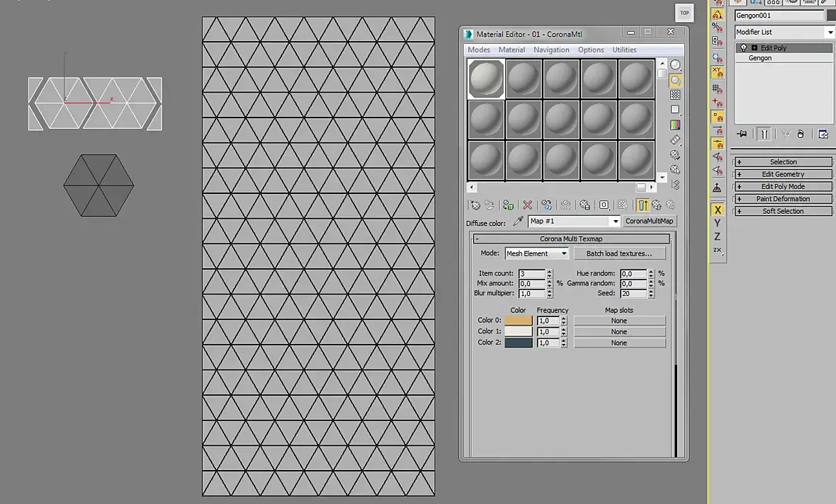Open the Utilities menu
The image size is (836, 504).
click(624, 50)
